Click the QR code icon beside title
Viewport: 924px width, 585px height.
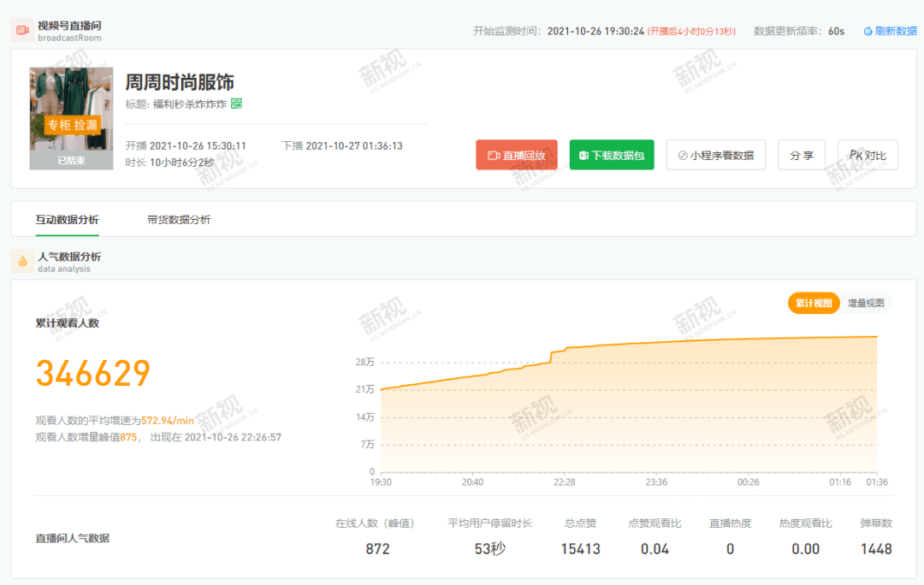coord(237,103)
